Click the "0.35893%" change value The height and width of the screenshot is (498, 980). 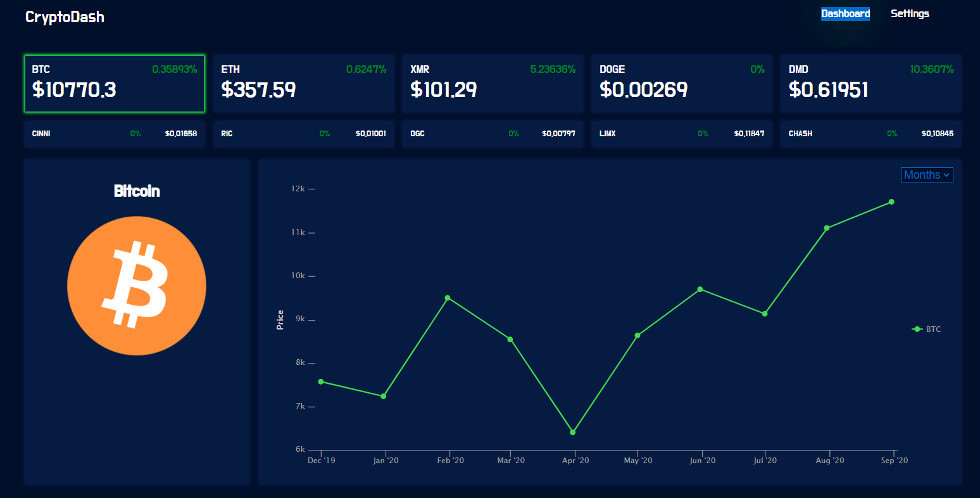coord(175,69)
